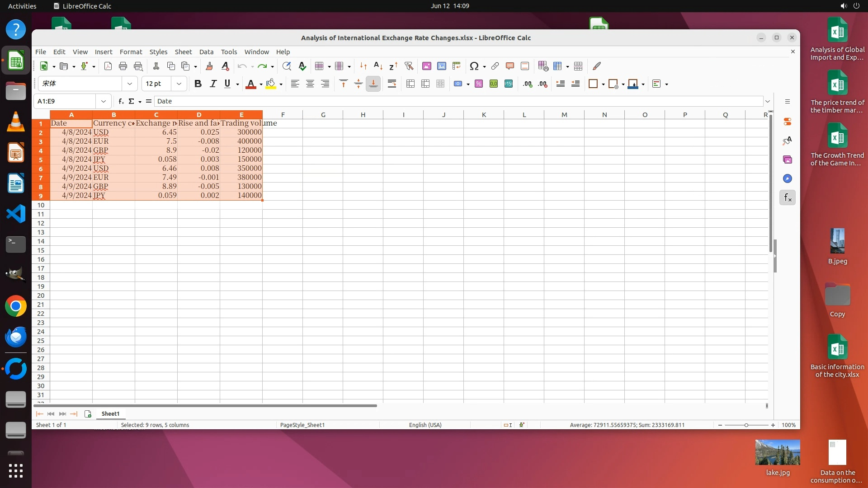Toggle Italic formatting
868x488 pixels.
coord(213,84)
